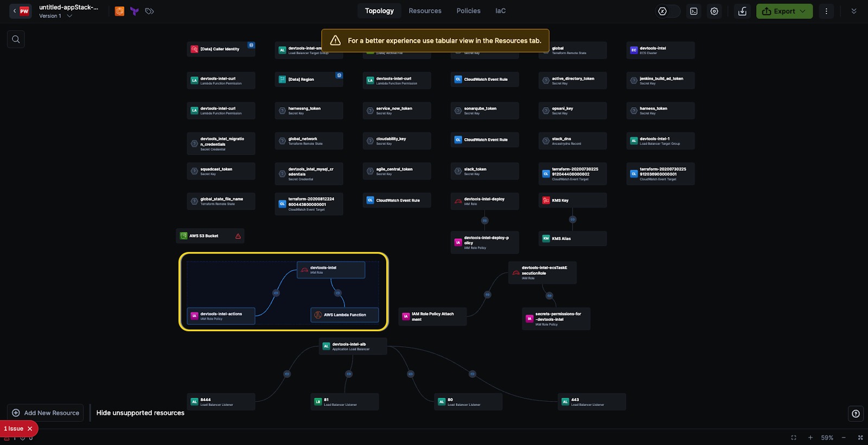Select the stack_dns record node
Viewport: 868px width, 445px height.
point(572,141)
